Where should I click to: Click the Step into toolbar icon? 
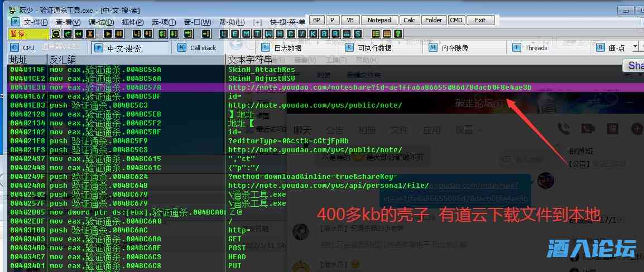[136, 33]
